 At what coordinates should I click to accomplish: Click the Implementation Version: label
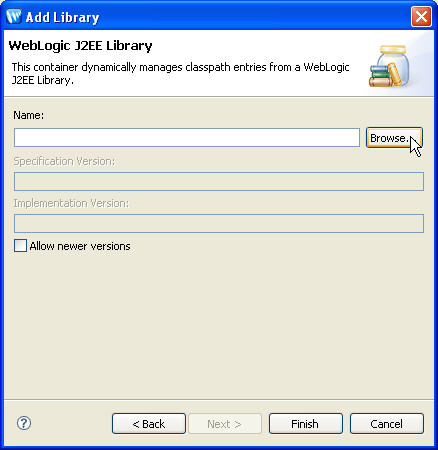[x=71, y=203]
